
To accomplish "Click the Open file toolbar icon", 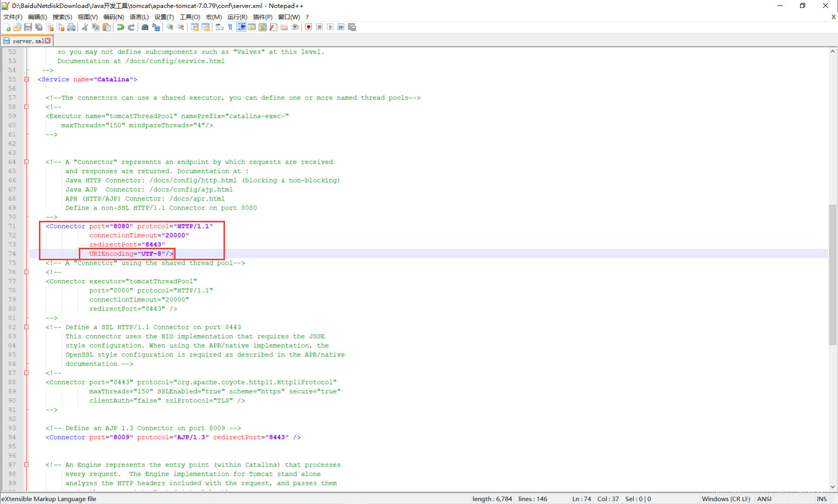I will point(17,27).
